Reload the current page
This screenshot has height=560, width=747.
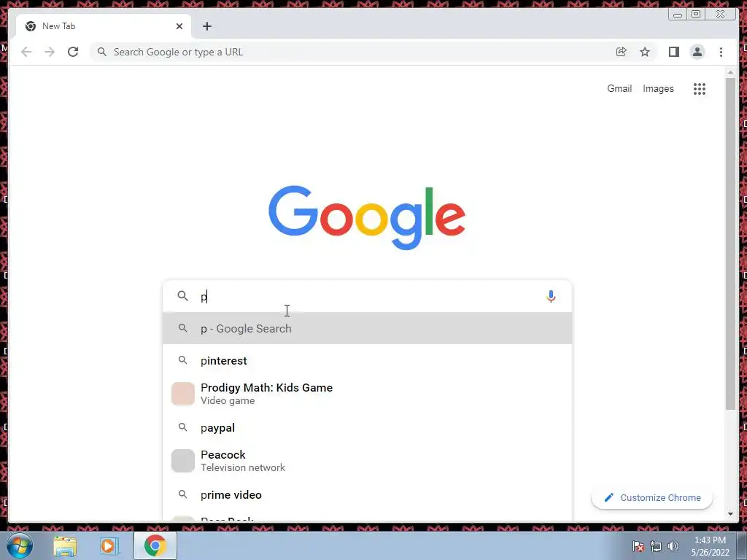[73, 52]
